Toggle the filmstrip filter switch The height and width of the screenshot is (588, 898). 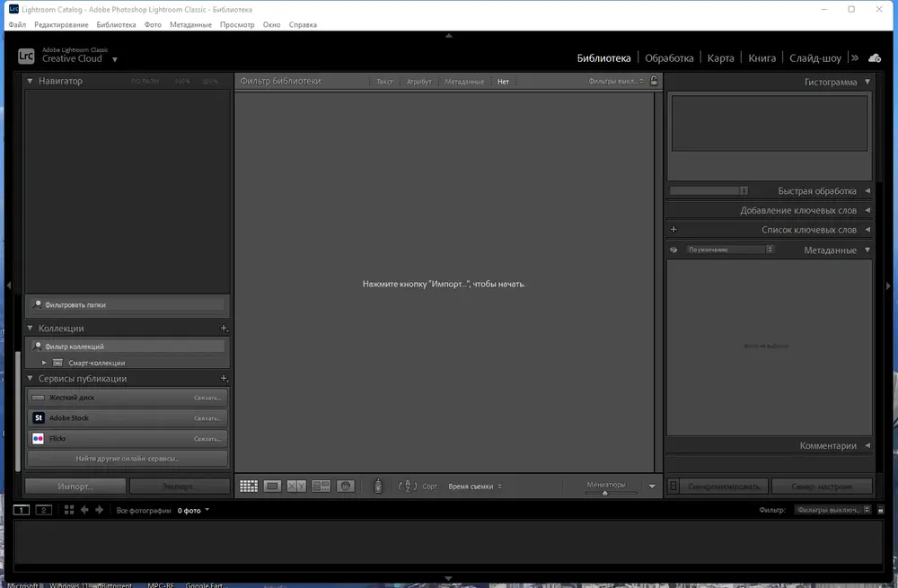point(881,510)
